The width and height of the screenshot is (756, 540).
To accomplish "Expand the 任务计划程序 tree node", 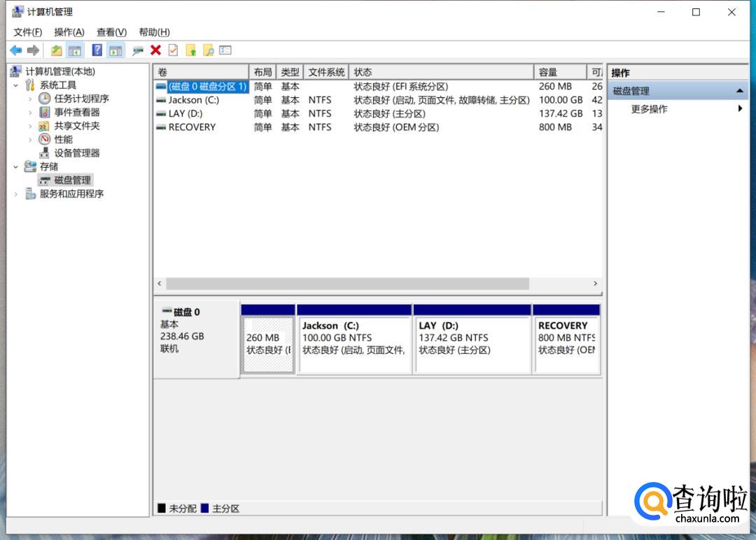I will coord(30,99).
